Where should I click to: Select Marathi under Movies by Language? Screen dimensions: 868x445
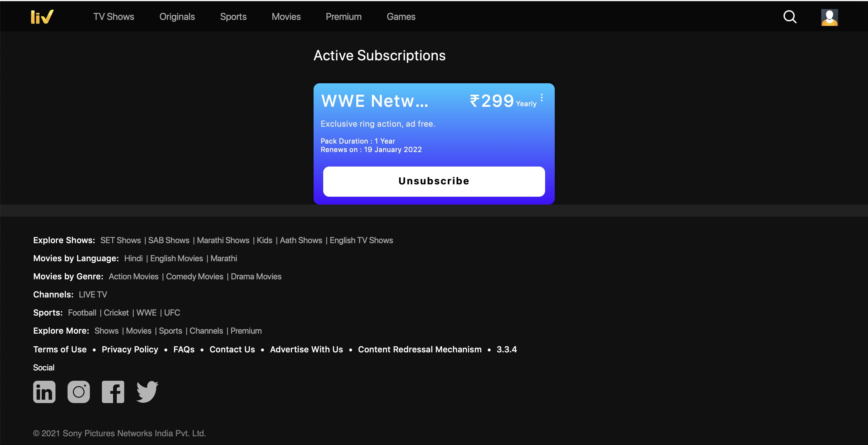[224, 259]
